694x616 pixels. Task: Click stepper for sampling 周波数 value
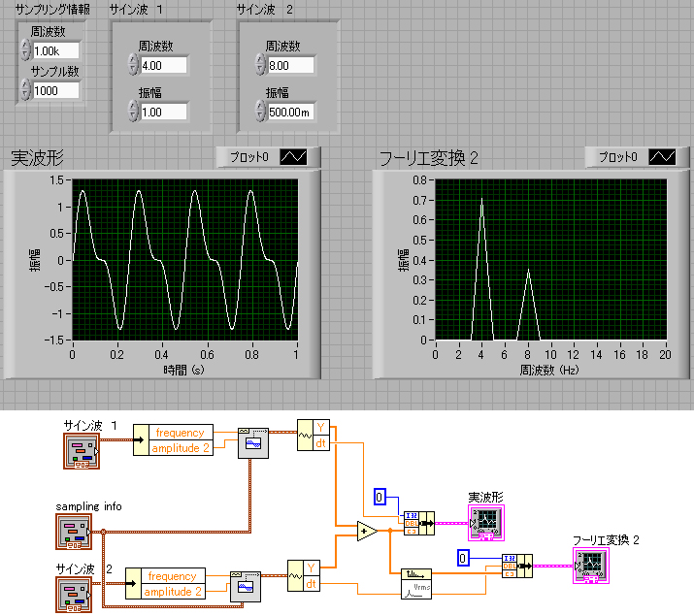25,50
